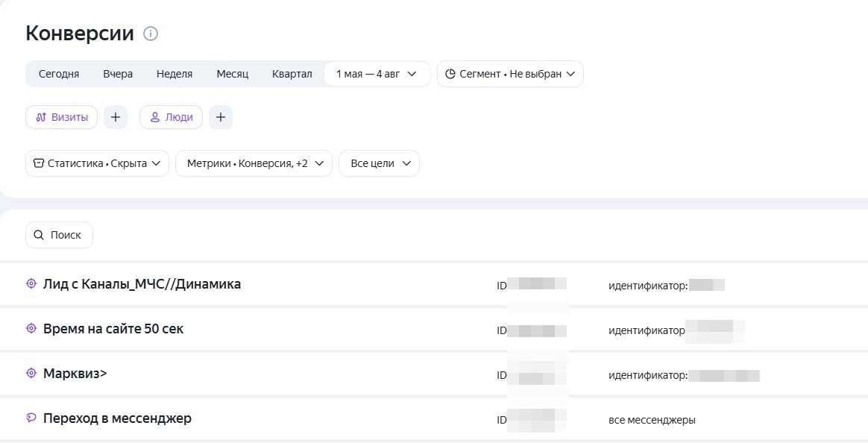Viewport: 868px width, 443px height.
Task: Click the все мессенджеры text
Action: (652, 420)
